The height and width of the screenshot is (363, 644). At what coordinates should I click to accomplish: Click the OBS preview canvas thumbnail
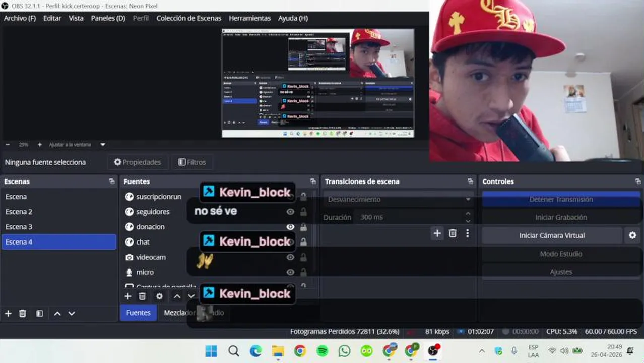coord(318,83)
